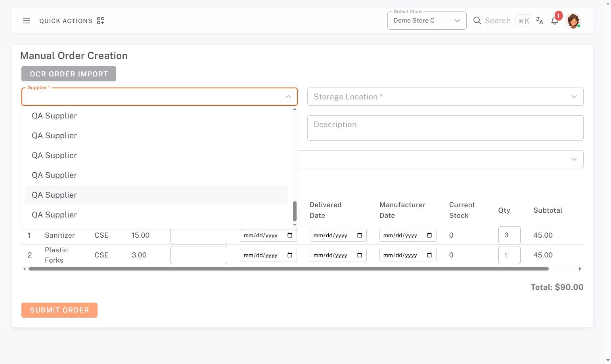The width and height of the screenshot is (611, 364).
Task: Click the Sanitizer quantity field
Action: coord(509,235)
